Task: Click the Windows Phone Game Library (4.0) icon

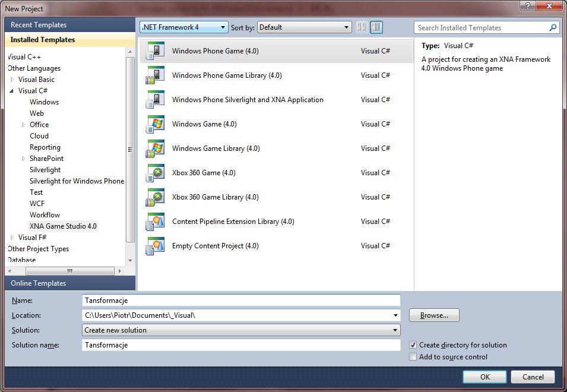Action: tap(155, 75)
